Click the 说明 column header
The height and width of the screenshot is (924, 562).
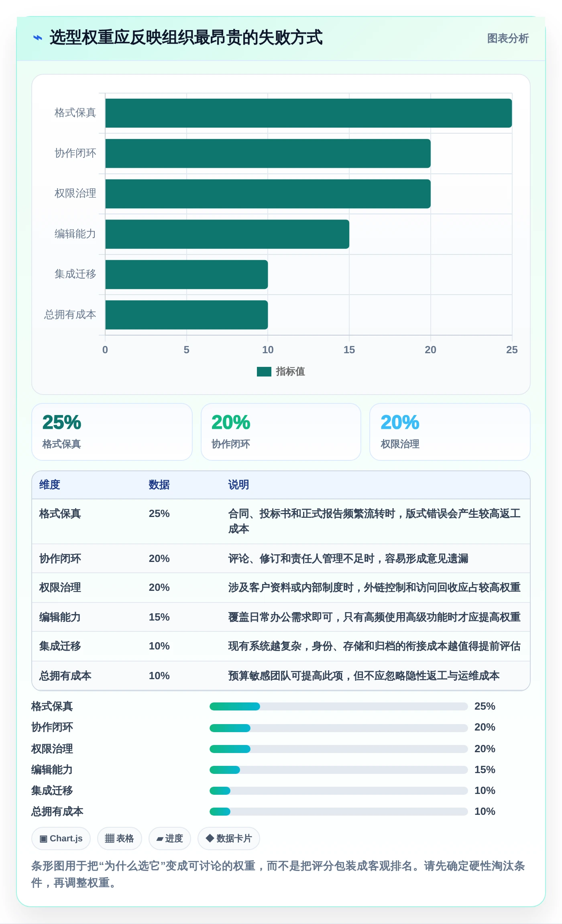(x=238, y=485)
